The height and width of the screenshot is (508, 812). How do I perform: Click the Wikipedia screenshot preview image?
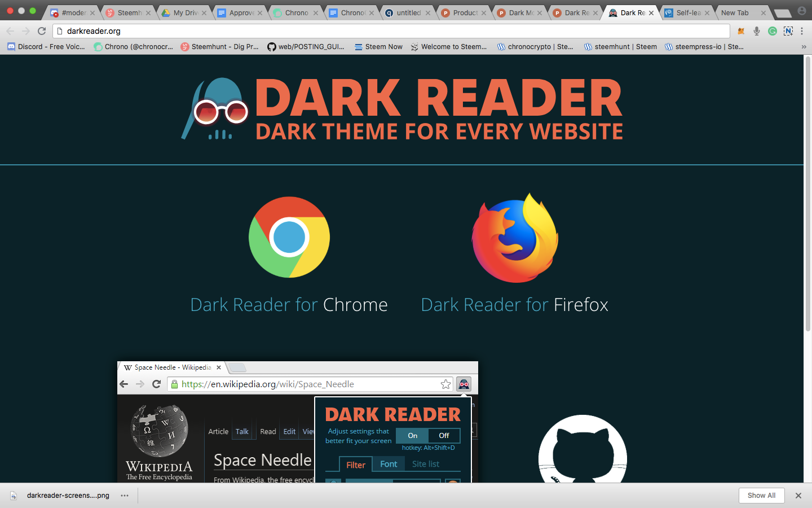[298, 422]
